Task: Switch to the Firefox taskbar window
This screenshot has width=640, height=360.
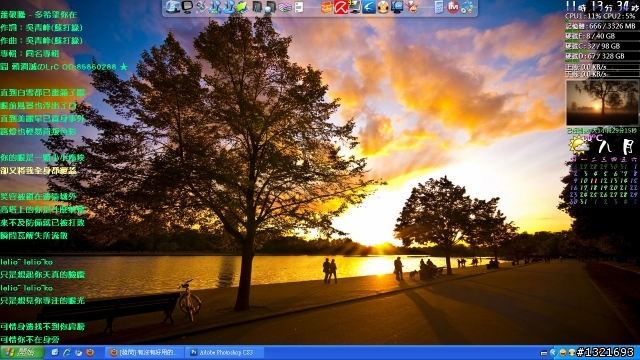Action: pos(144,353)
